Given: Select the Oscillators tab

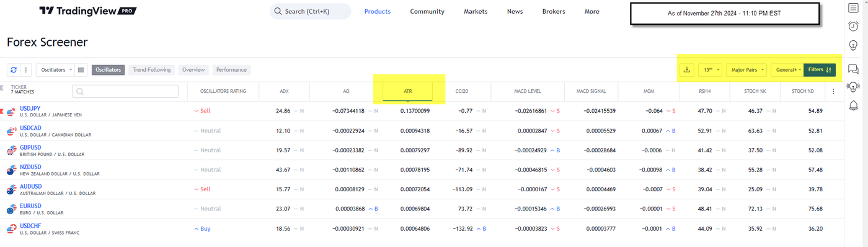Looking at the screenshot, I should coord(108,70).
